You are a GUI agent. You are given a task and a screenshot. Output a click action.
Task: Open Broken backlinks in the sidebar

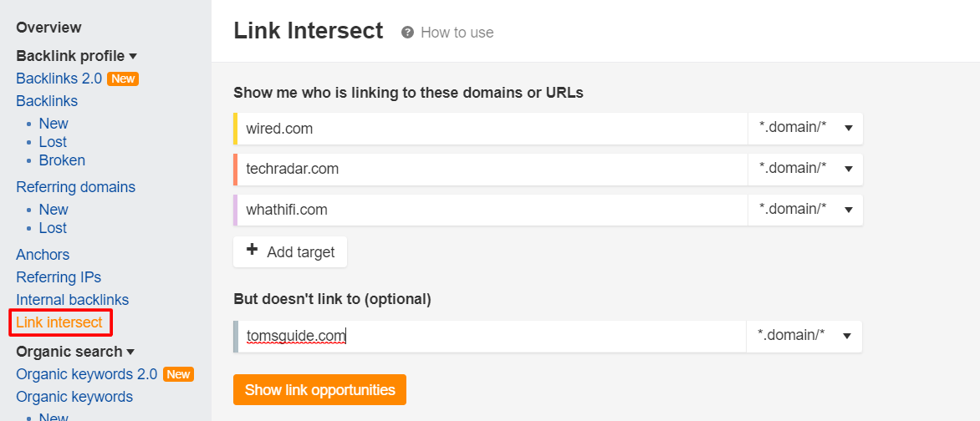point(62,160)
